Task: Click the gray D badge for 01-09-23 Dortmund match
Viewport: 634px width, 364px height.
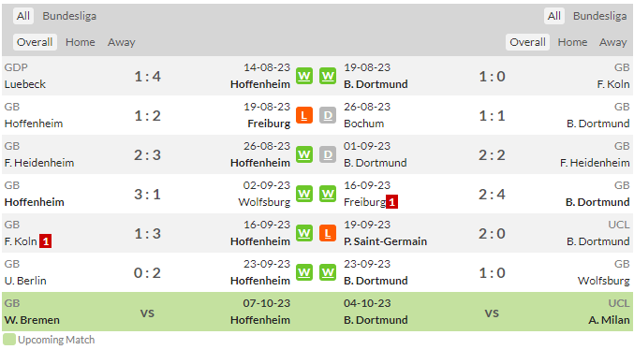Action: tap(328, 154)
